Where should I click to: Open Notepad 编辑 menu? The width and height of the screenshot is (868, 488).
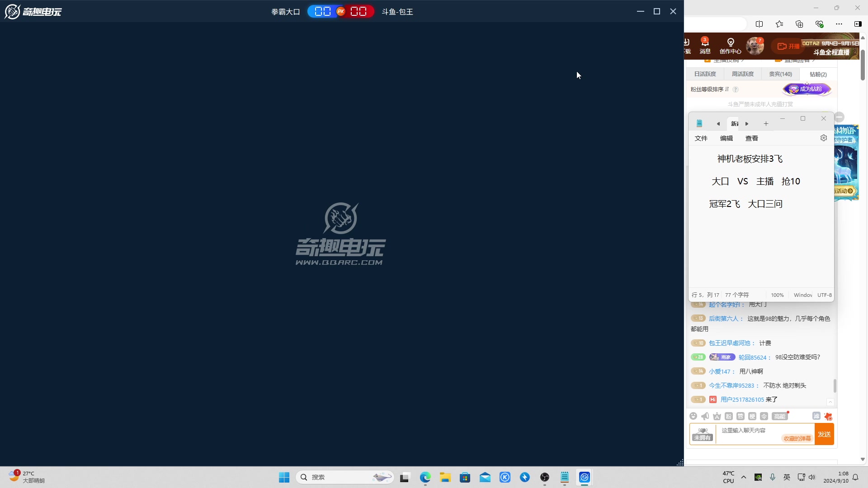click(726, 138)
